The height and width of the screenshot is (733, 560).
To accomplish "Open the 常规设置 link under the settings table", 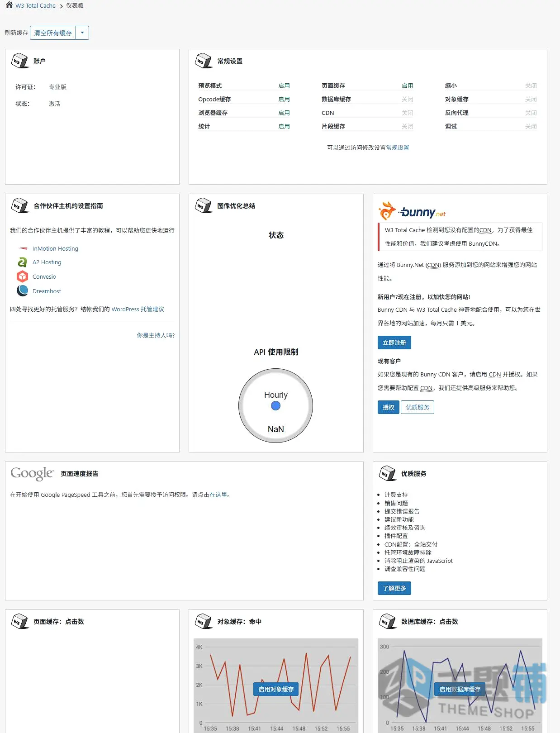I will point(398,148).
